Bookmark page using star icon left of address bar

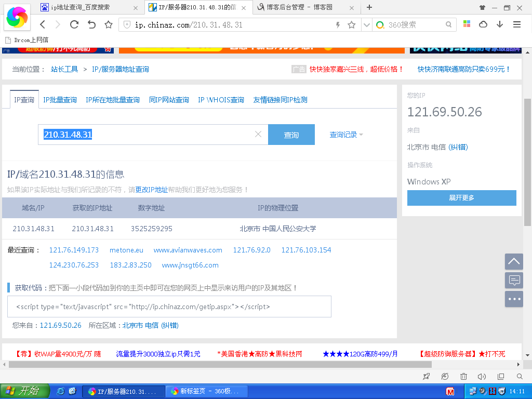(109, 24)
